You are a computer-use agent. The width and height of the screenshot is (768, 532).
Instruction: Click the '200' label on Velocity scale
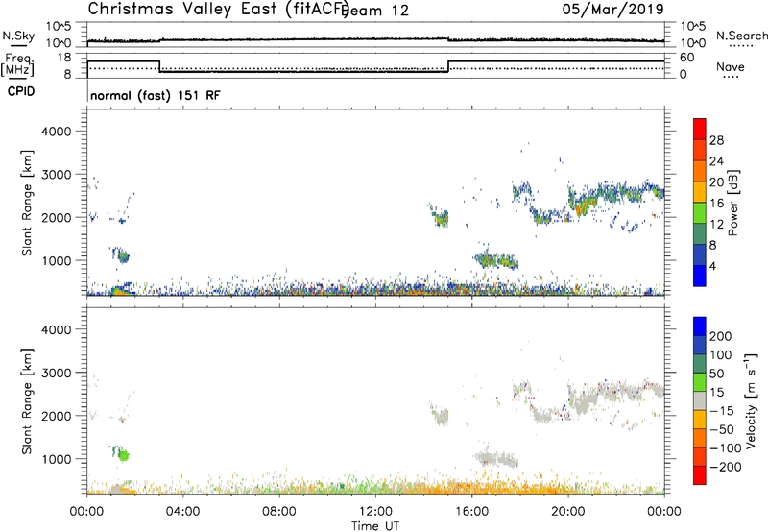coord(721,336)
